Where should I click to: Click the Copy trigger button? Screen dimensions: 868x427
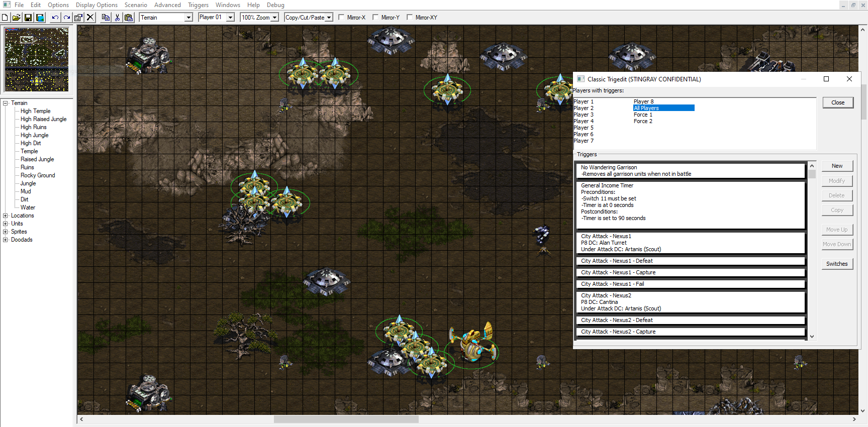tap(837, 210)
